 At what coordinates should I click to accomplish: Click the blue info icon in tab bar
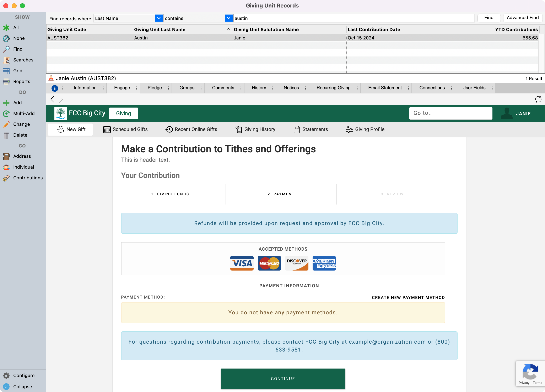(x=55, y=88)
